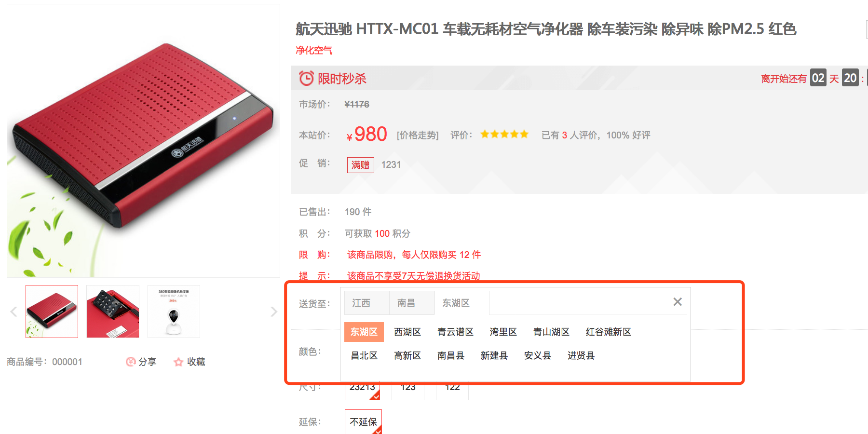Select the 不延保 warranty option
The image size is (868, 434).
363,422
